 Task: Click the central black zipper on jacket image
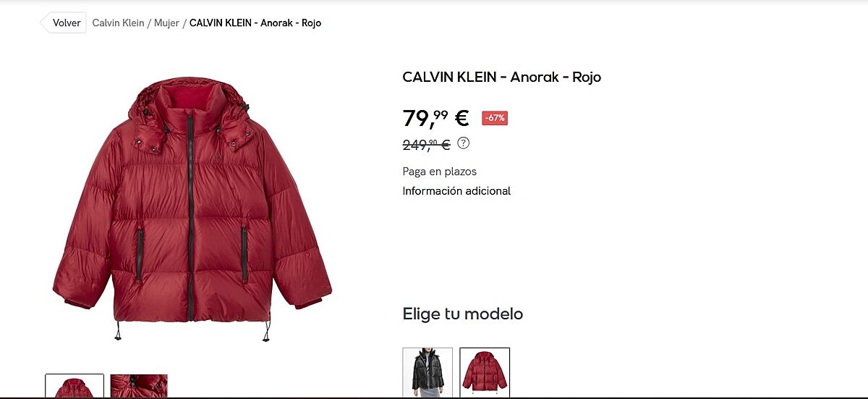[x=191, y=216]
